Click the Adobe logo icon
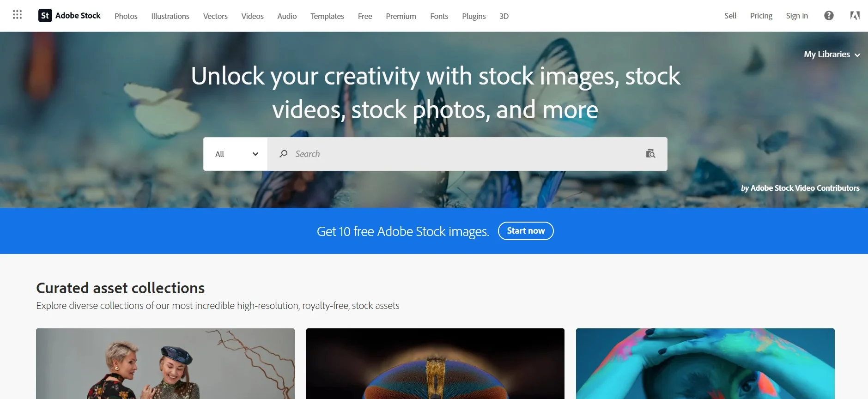This screenshot has height=399, width=868. point(855,16)
